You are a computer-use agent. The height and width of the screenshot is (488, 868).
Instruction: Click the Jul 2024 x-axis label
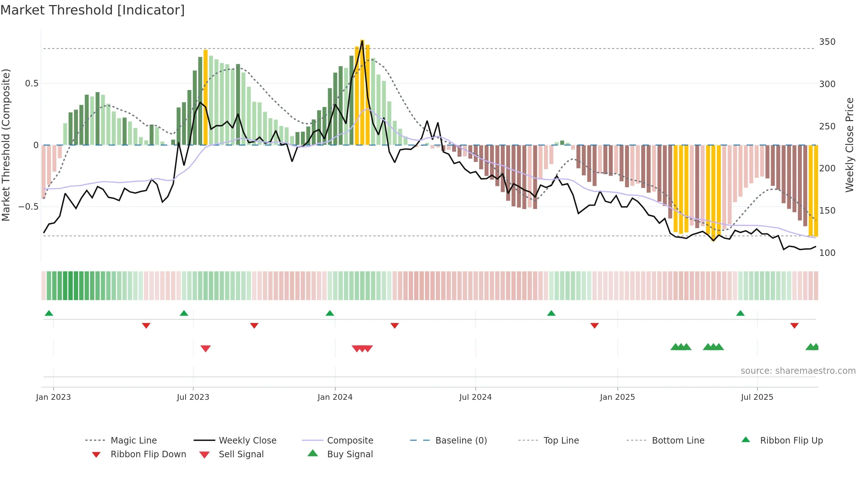(476, 397)
